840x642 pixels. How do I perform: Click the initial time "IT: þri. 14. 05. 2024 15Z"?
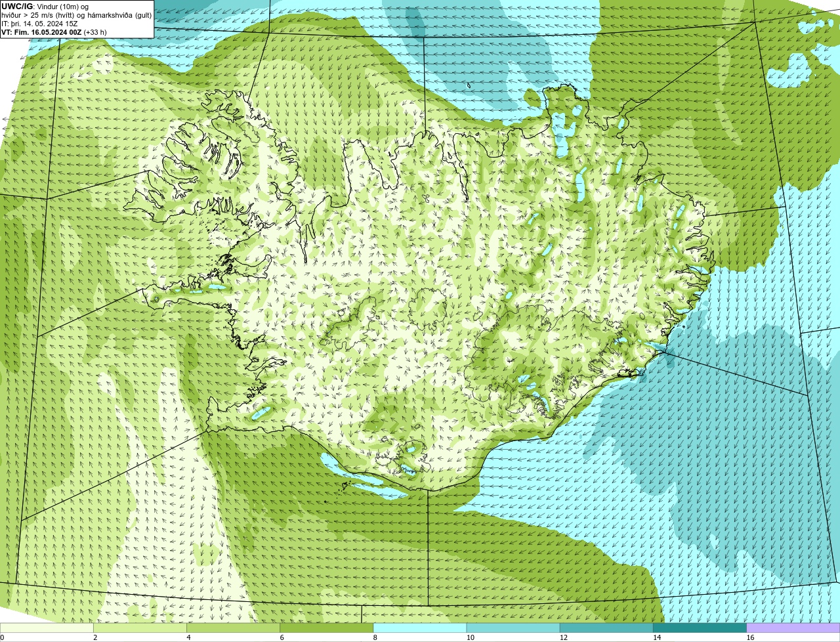click(39, 24)
